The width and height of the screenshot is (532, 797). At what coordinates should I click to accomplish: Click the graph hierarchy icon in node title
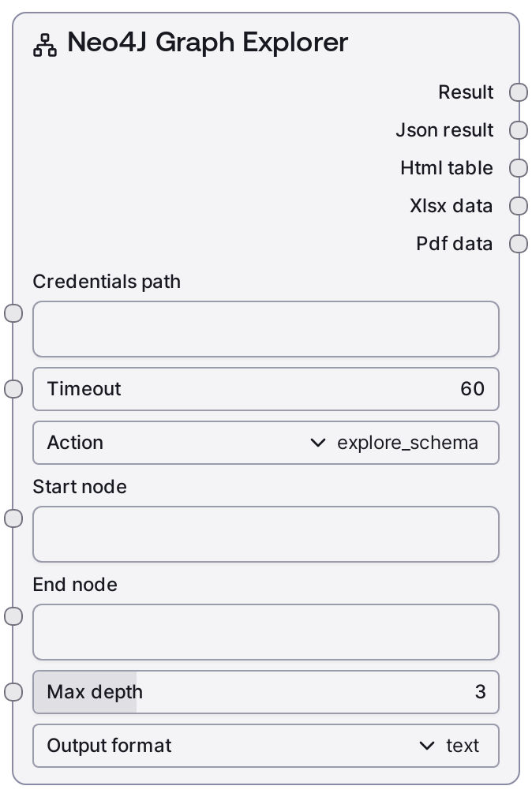coord(44,44)
